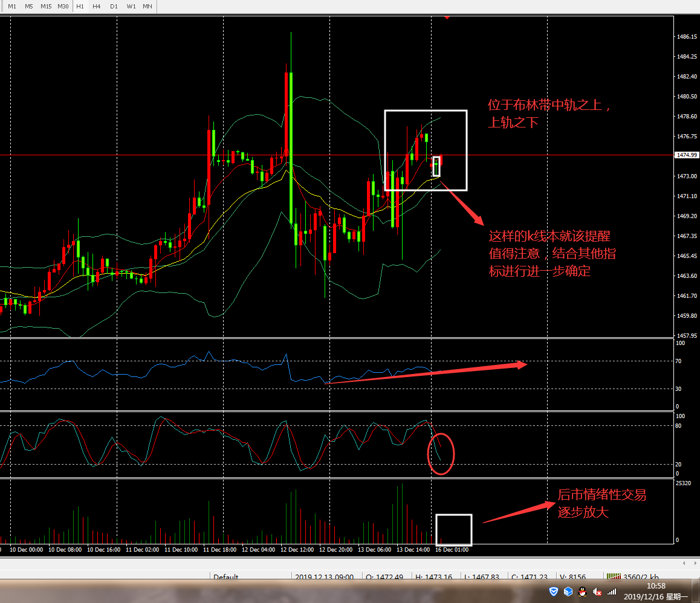Open the blue cube tray icon
The width and height of the screenshot is (700, 603).
coord(568,592)
